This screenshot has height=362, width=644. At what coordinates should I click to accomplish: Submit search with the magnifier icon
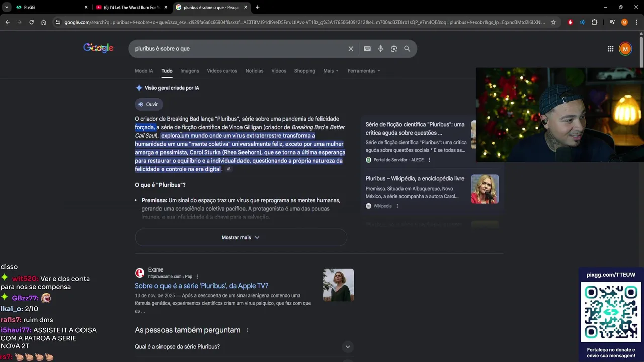point(407,49)
